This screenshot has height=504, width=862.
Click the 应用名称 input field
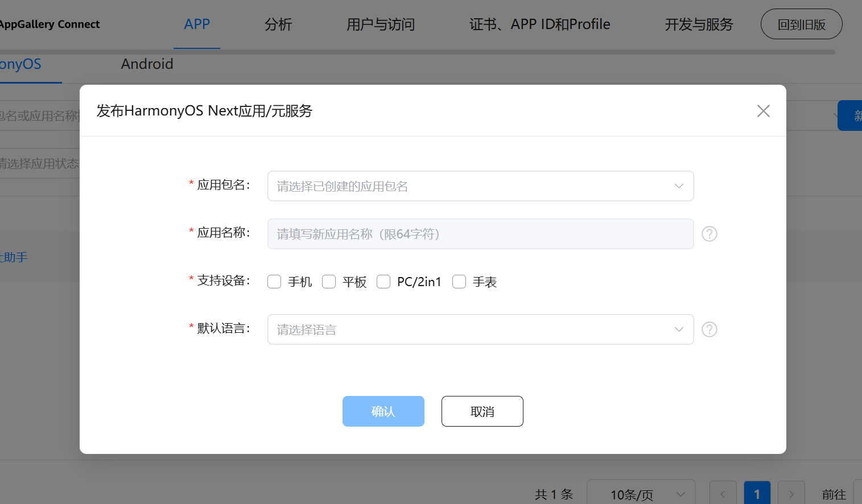pos(480,234)
